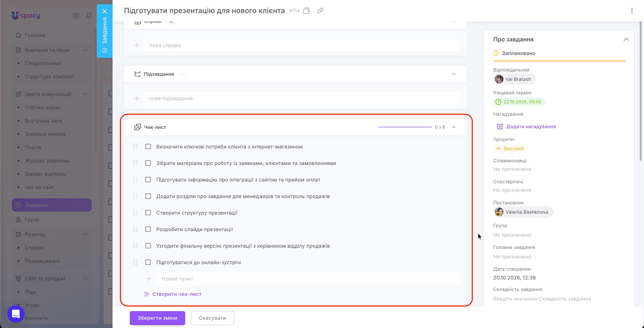Click the Новий пункт input field

(x=307, y=279)
